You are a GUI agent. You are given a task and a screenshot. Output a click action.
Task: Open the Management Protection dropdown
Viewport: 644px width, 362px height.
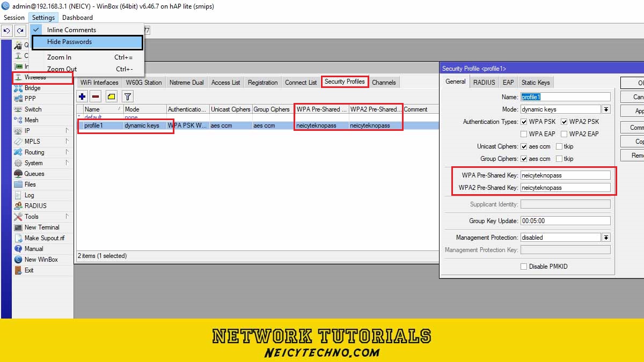tap(606, 238)
